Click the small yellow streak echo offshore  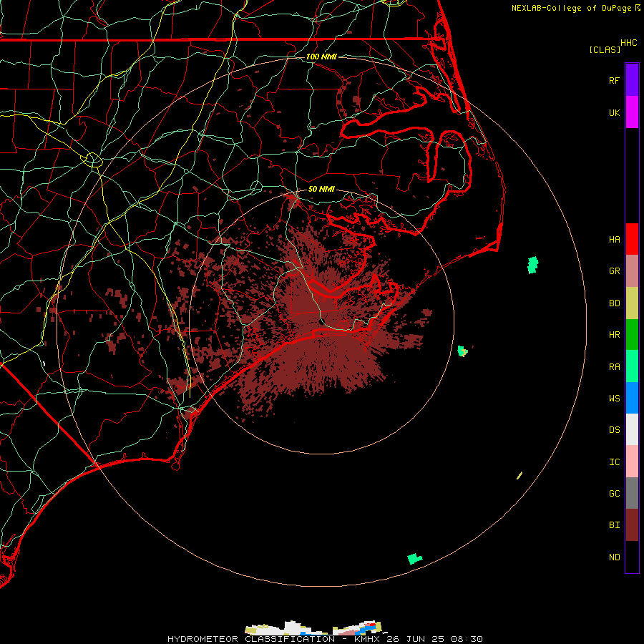pos(519,476)
